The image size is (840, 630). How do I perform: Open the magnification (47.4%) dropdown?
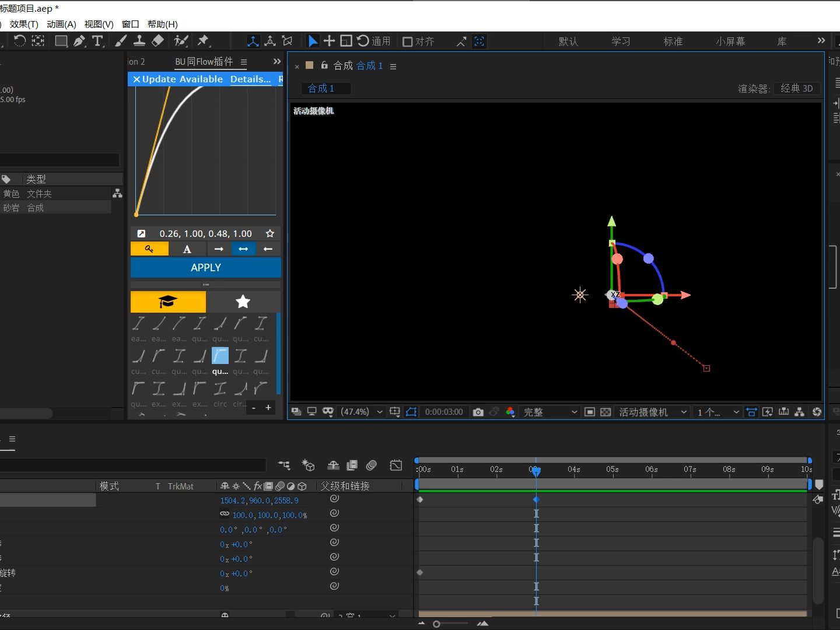click(362, 412)
